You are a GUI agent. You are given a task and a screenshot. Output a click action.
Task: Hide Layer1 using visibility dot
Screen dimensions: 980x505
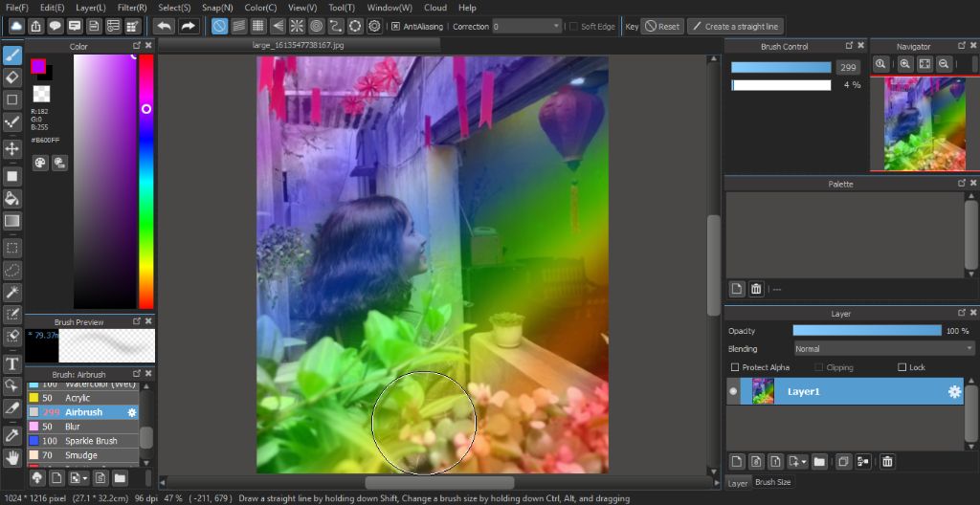coord(734,391)
